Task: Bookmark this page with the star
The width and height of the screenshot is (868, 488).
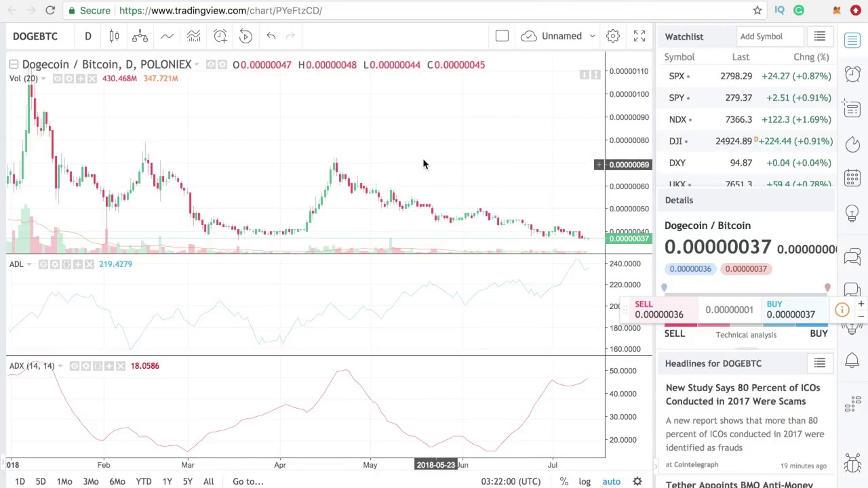Action: point(757,10)
